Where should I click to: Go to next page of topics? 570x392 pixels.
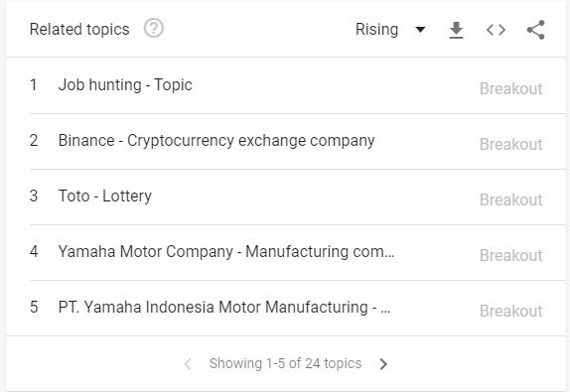tap(383, 363)
